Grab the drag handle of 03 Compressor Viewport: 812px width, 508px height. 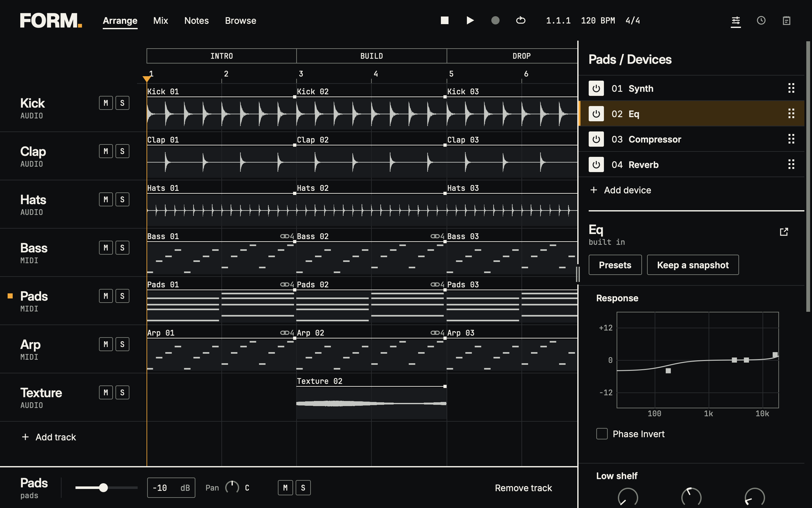791,139
